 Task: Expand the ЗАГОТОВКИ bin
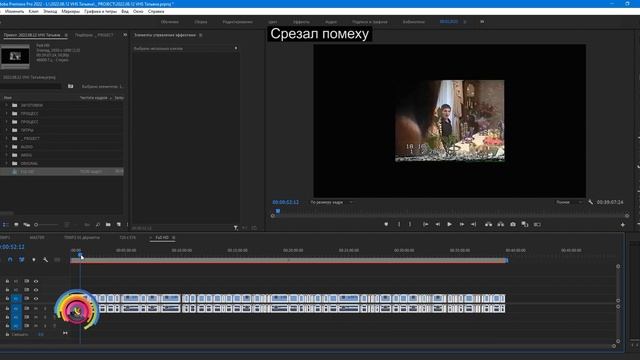tap(6, 105)
